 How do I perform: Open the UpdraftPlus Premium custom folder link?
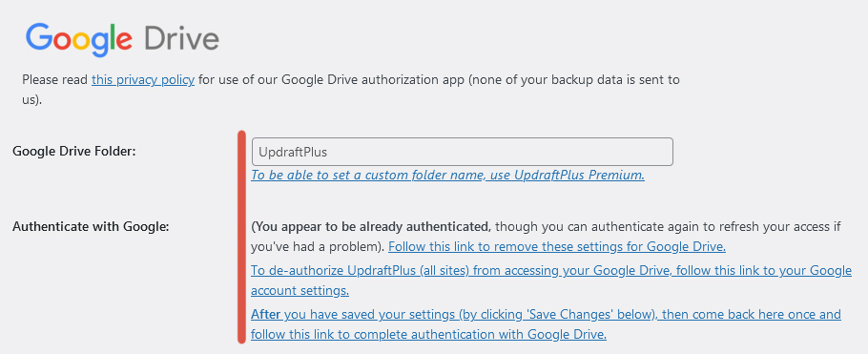coord(448,175)
